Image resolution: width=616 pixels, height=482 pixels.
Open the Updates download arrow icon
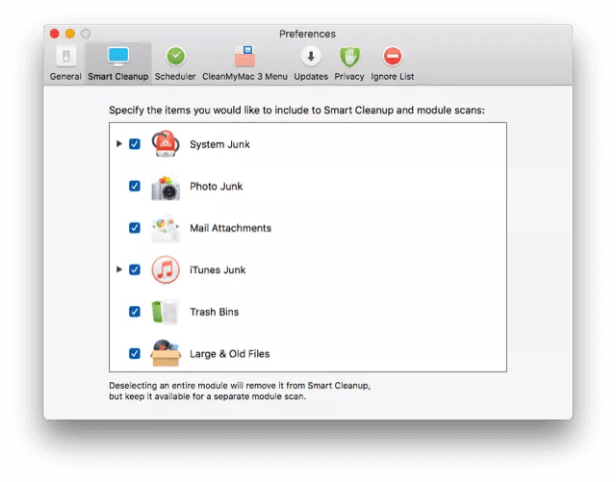[x=311, y=57]
